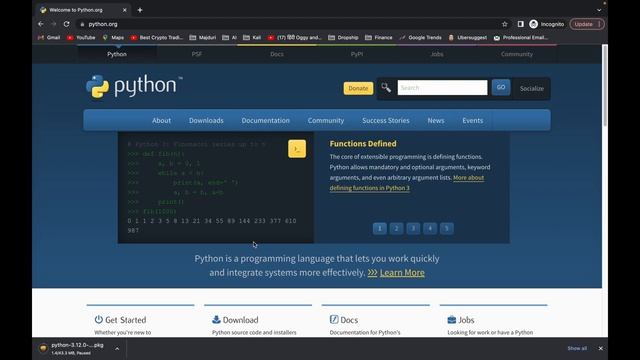Select slide 1 in code carousel
The width and height of the screenshot is (640, 360).
coord(380,228)
